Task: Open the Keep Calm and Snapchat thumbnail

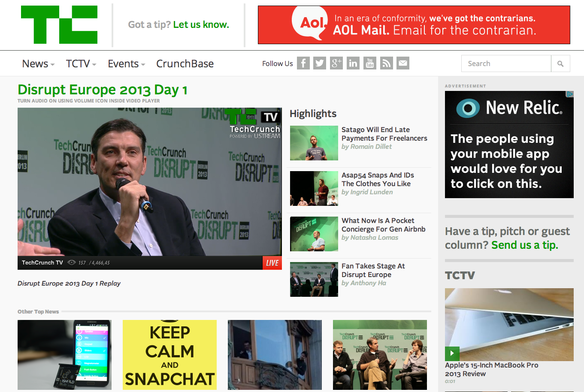Action: 169,355
